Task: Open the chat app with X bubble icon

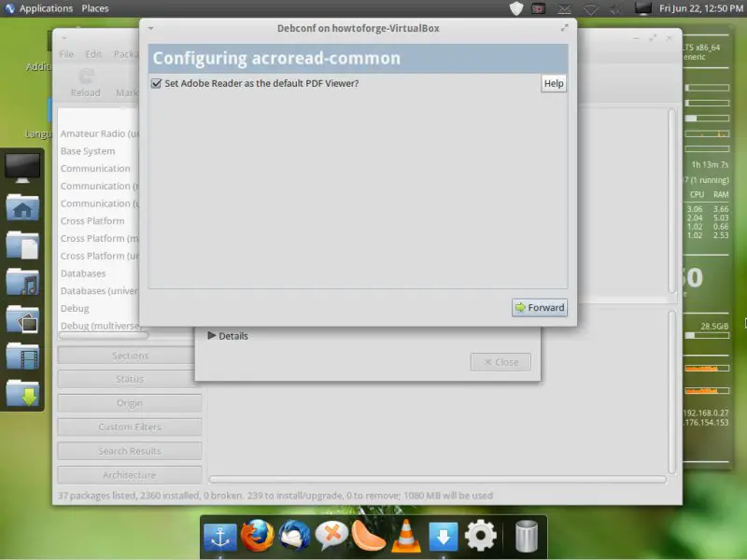Action: pos(331,536)
